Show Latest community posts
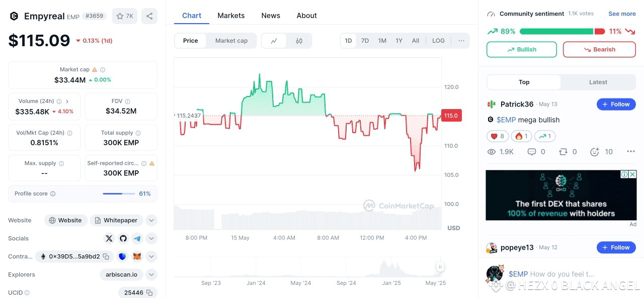This screenshot has width=644, height=298. pos(598,82)
